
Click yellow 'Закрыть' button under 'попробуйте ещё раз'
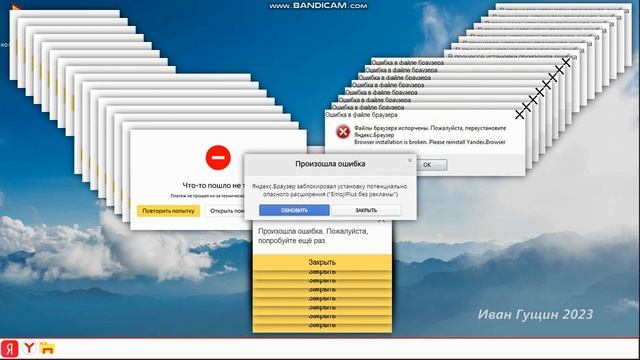coord(322,262)
